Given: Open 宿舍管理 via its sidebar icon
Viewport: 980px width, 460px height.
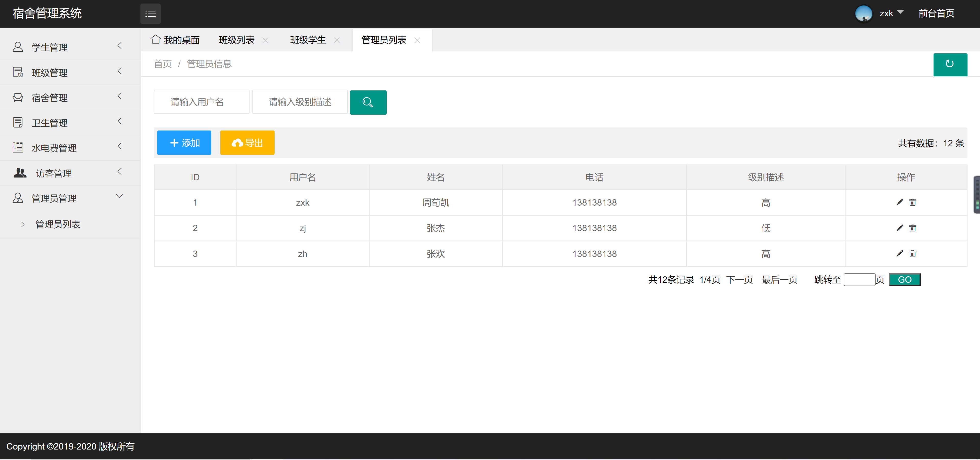Looking at the screenshot, I should coord(18,97).
